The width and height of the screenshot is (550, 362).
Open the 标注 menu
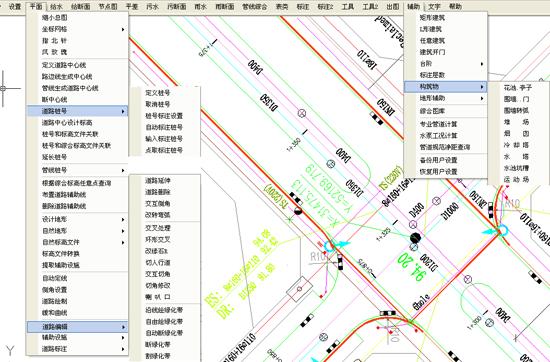303,6
